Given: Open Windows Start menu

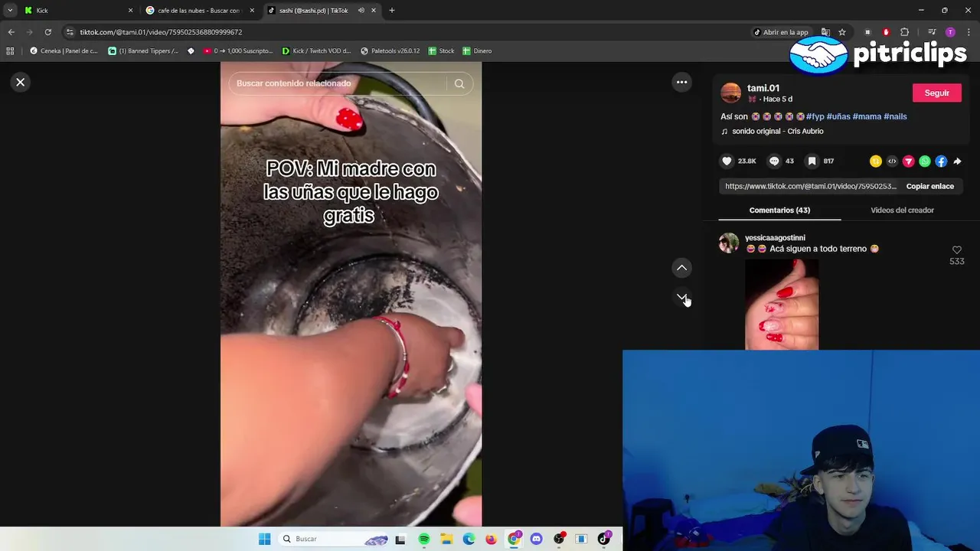Looking at the screenshot, I should [264, 539].
